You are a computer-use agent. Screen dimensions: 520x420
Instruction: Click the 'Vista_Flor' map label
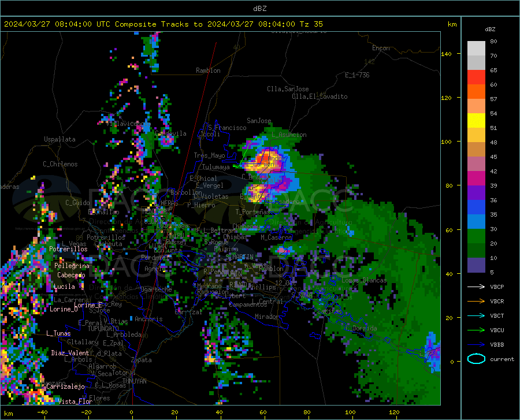coord(75,402)
